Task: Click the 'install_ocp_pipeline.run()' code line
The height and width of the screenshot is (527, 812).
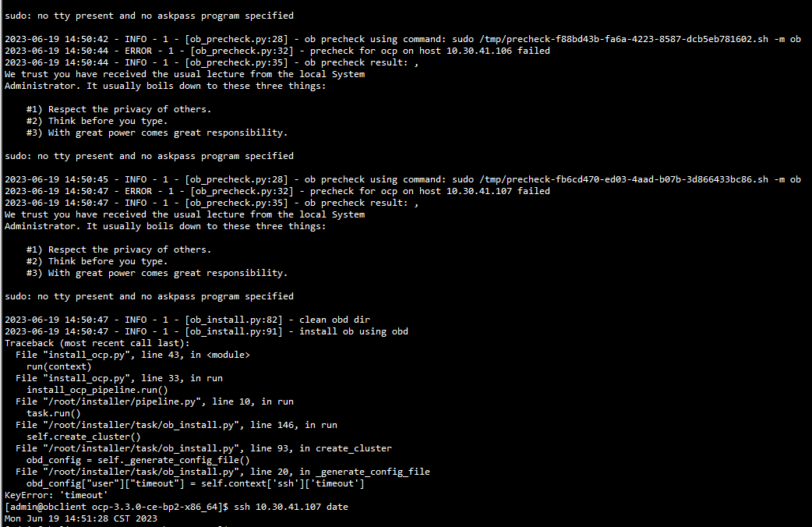Action: coord(97,391)
